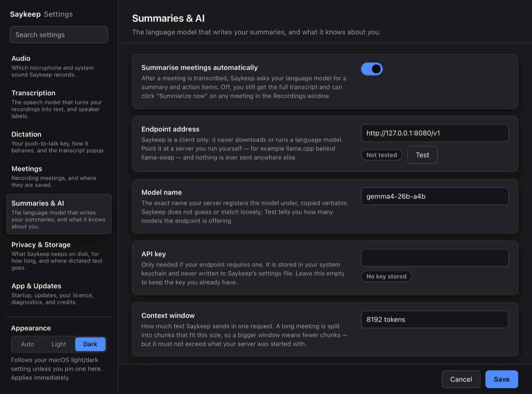The image size is (532, 394).
Task: Click the Appearance label
Action: tap(31, 328)
